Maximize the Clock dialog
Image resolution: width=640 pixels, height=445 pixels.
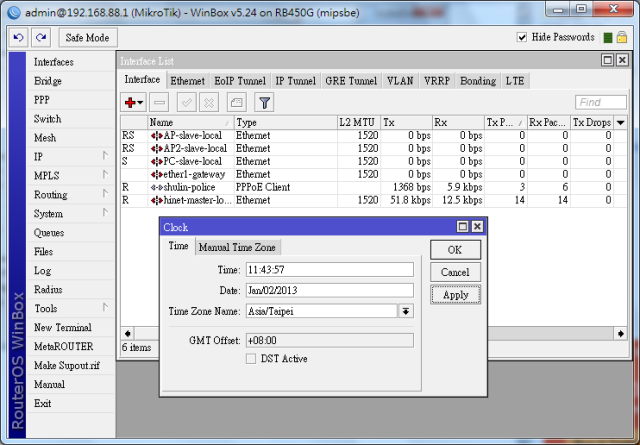(462, 227)
